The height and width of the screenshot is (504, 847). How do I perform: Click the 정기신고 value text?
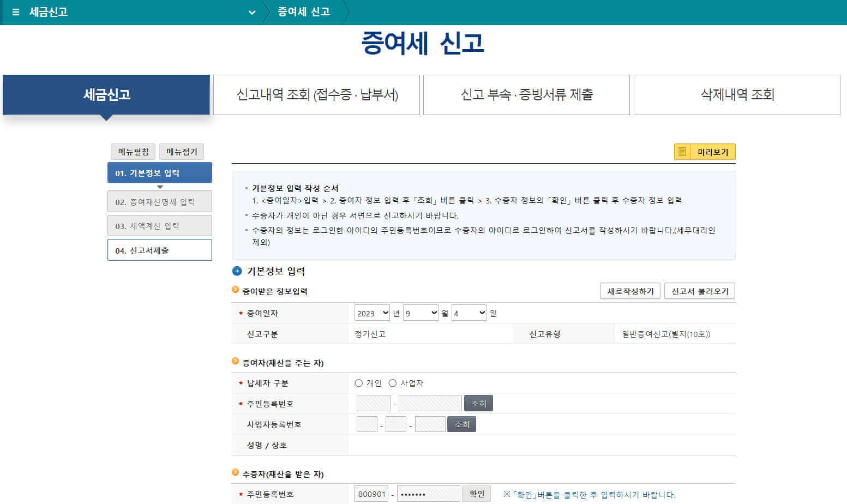coord(370,334)
